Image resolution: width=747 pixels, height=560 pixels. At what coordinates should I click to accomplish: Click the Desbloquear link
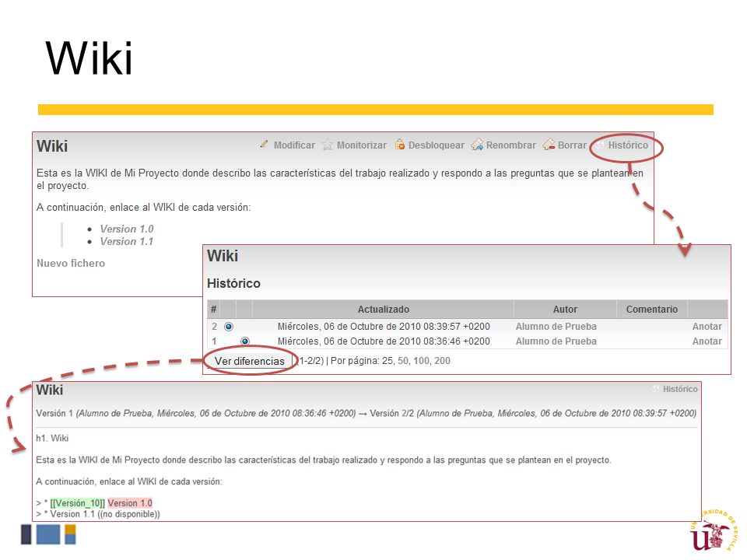(436, 145)
